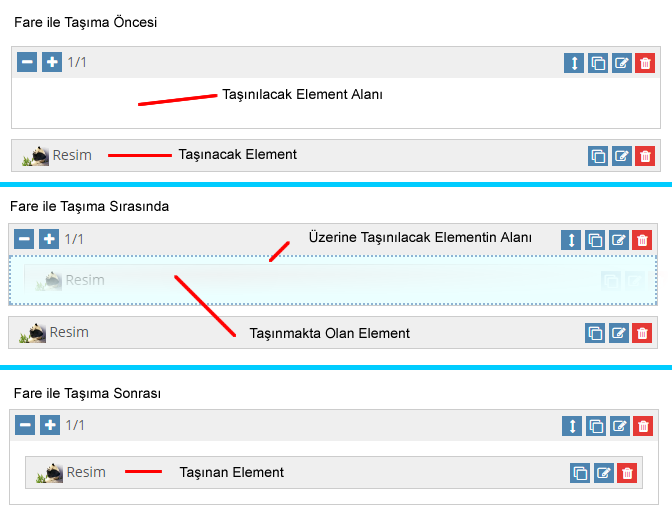Click move arrows icon in the 'Taşıma Sonrası' row
Image resolution: width=672 pixels, height=520 pixels.
click(x=571, y=426)
